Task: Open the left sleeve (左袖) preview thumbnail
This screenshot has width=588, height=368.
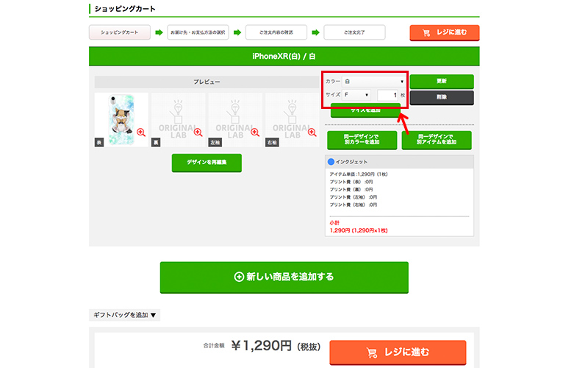Action: click(x=235, y=120)
